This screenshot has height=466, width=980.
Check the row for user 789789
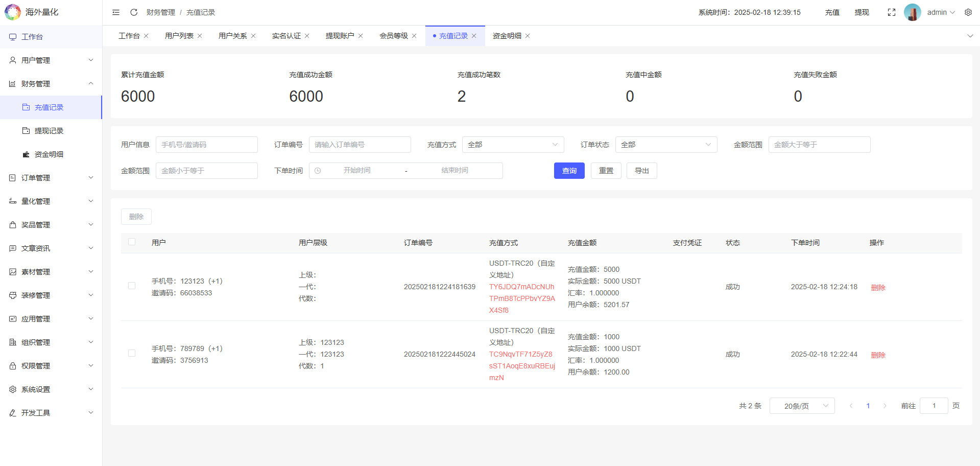point(131,353)
